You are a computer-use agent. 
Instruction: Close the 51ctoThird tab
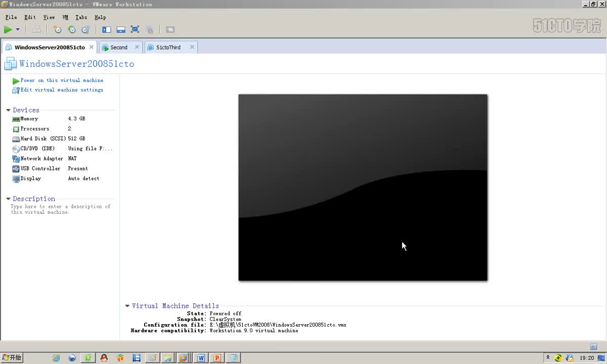[192, 47]
